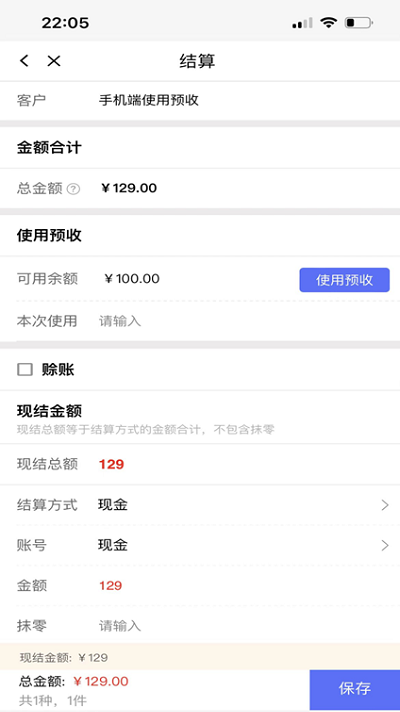
Task: Tap the battery indicator icon
Action: (358, 22)
